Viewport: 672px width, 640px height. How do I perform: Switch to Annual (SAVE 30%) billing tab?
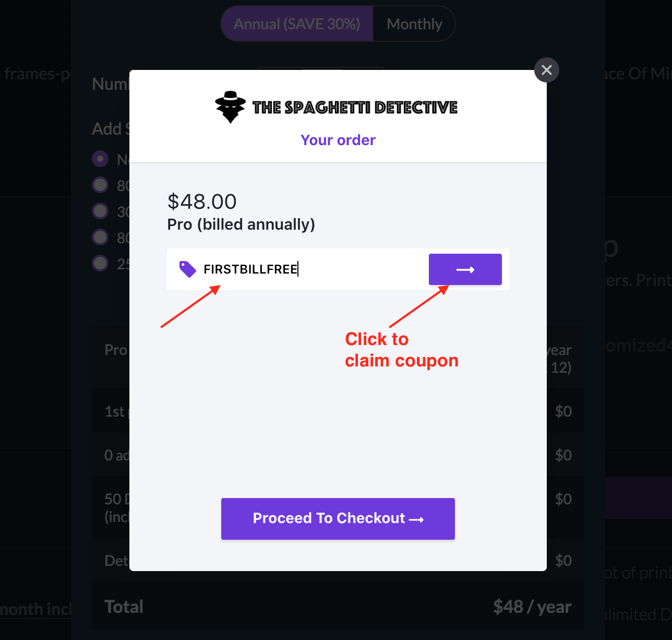[x=297, y=24]
